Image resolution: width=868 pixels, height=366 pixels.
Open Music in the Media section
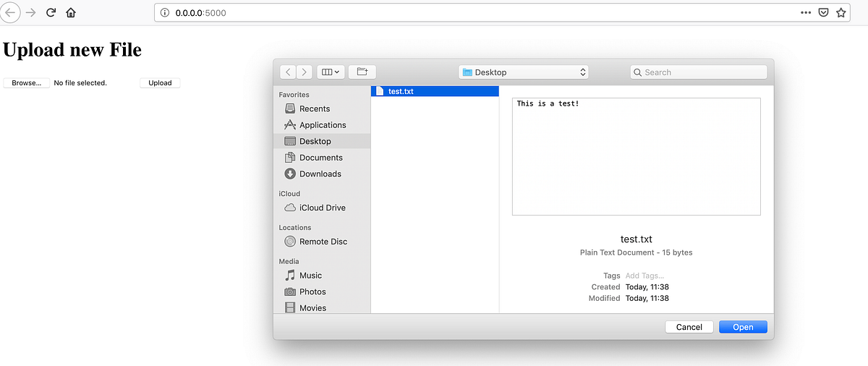323,276
